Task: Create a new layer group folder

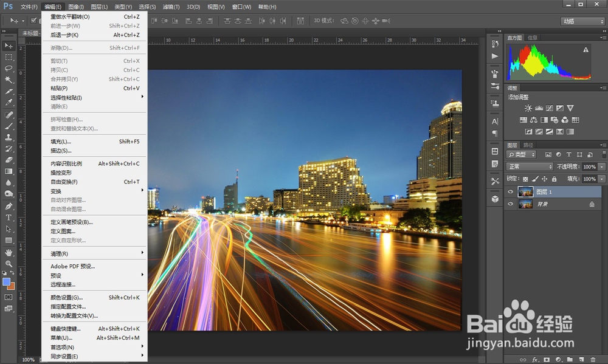Action: point(570,360)
